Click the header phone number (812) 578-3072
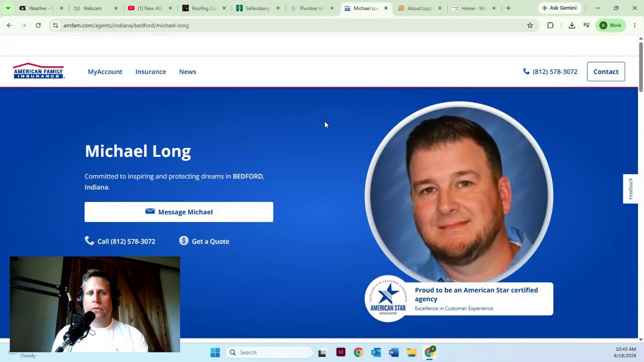Viewport: 644px width, 362px height. pyautogui.click(x=550, y=71)
